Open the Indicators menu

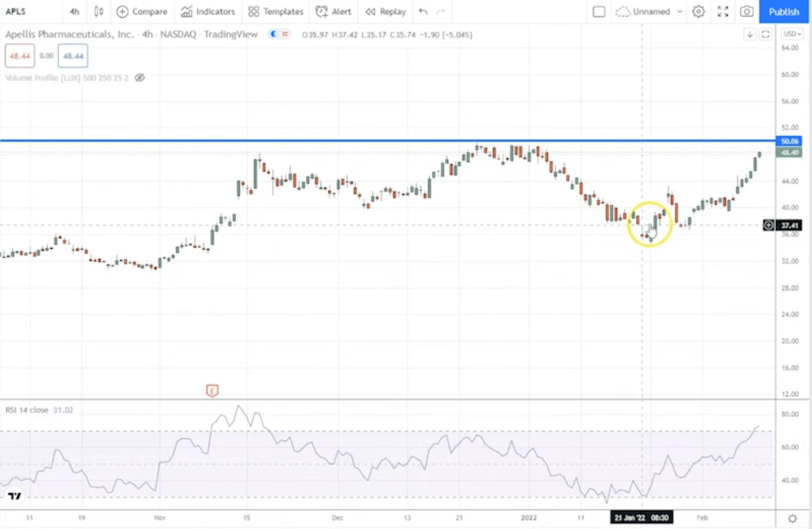(x=208, y=12)
